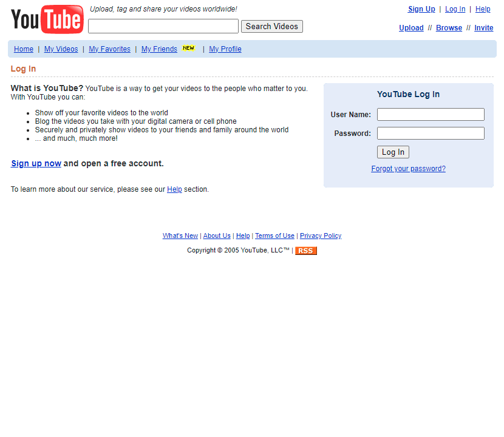
Task: Click 'Show off your favorite videos' bullet
Action: pos(101,113)
